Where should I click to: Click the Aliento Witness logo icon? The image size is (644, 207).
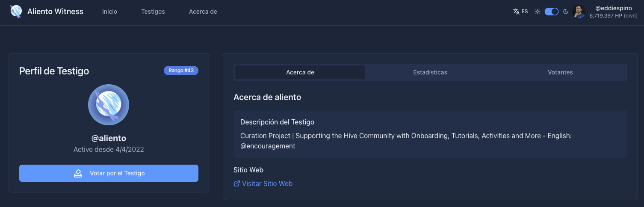pos(16,12)
